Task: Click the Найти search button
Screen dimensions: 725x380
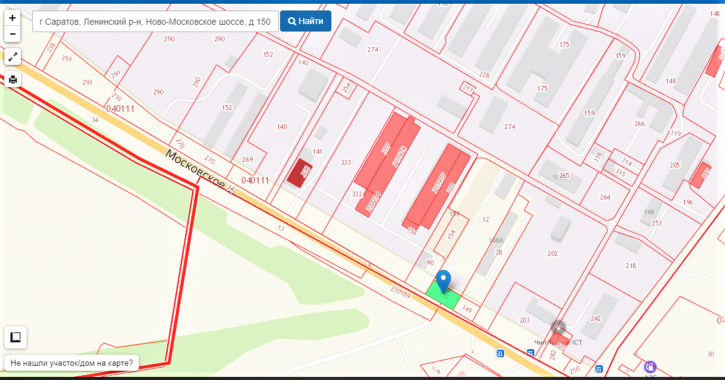Action: coord(305,21)
